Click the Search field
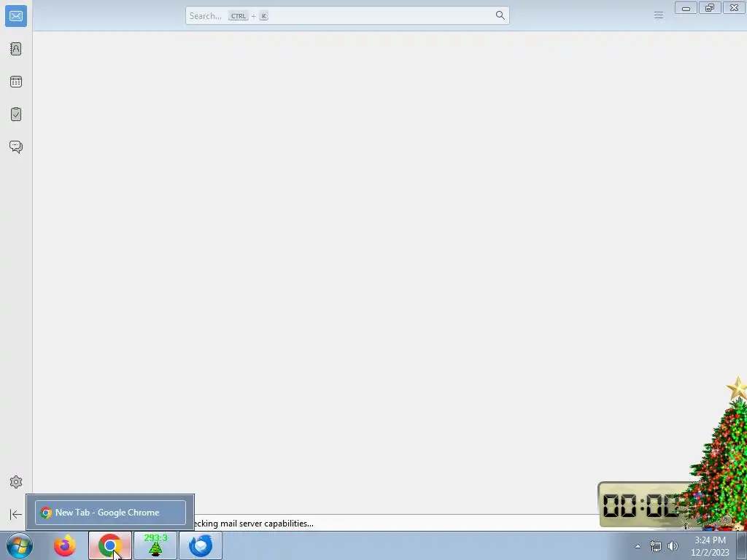Viewport: 747px width, 560px height. pyautogui.click(x=347, y=16)
